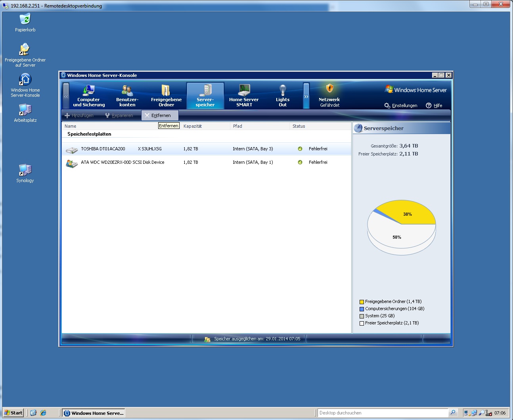Click green status icon of TOSHIBA disk
This screenshot has height=420, width=513.
(300, 149)
